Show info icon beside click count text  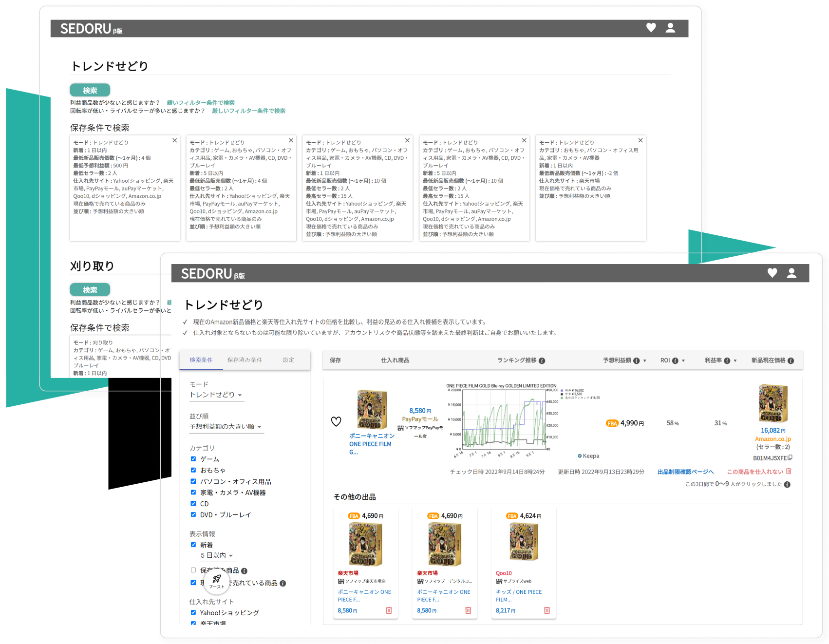pyautogui.click(x=788, y=484)
